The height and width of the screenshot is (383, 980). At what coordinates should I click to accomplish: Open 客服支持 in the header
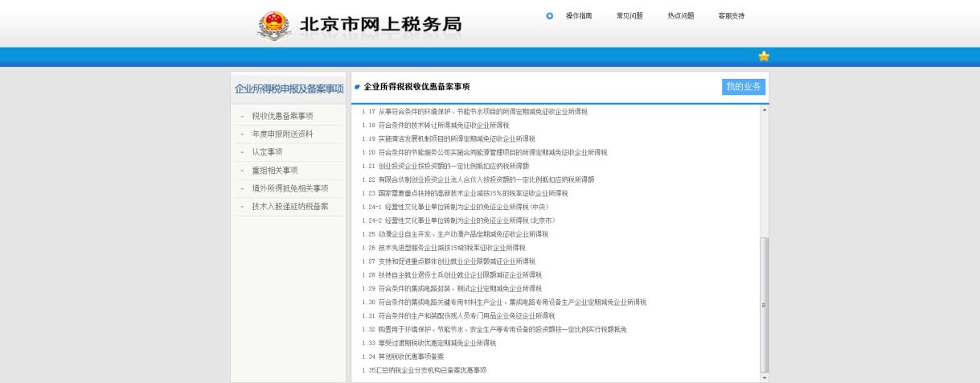[732, 15]
